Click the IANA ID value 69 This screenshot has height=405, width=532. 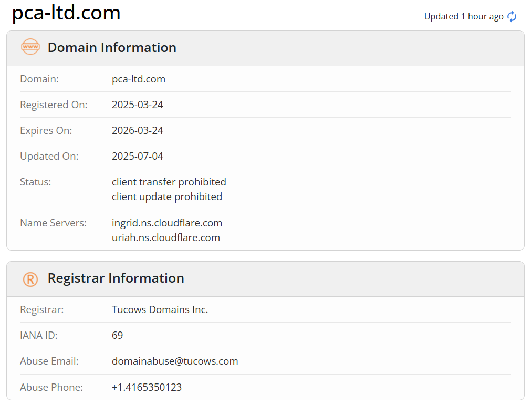[x=118, y=336]
